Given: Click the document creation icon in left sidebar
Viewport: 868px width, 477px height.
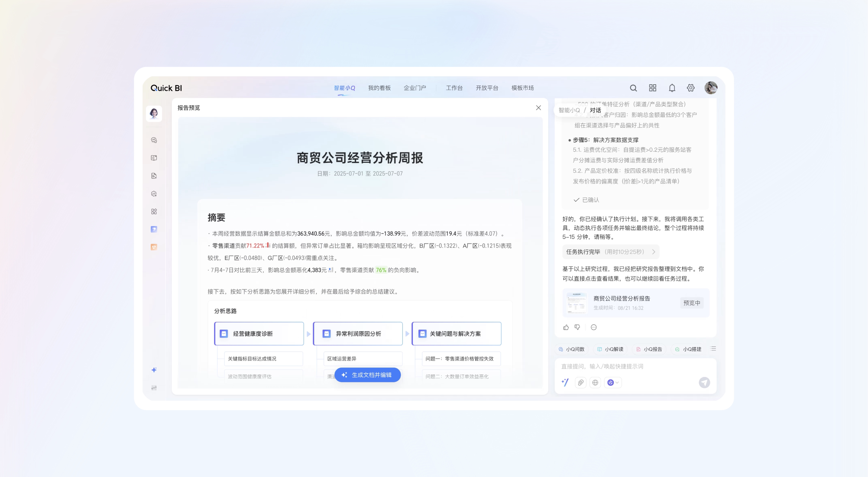Looking at the screenshot, I should [154, 175].
